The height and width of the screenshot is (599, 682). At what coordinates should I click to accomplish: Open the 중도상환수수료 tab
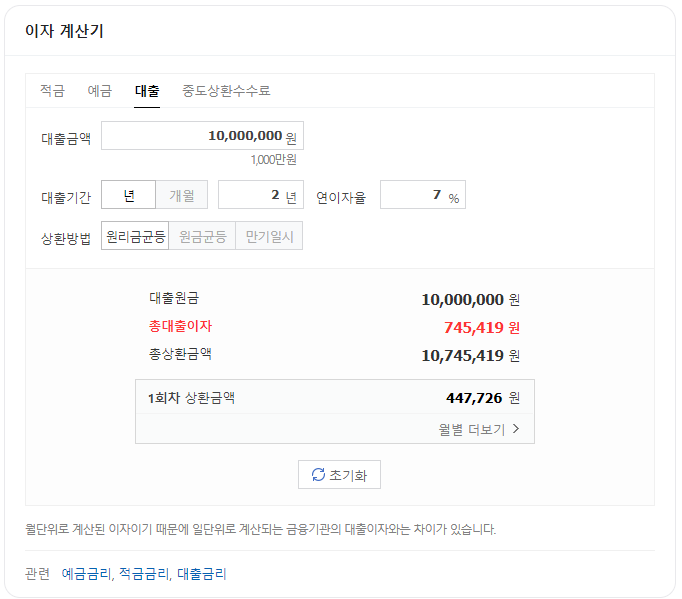tap(226, 90)
